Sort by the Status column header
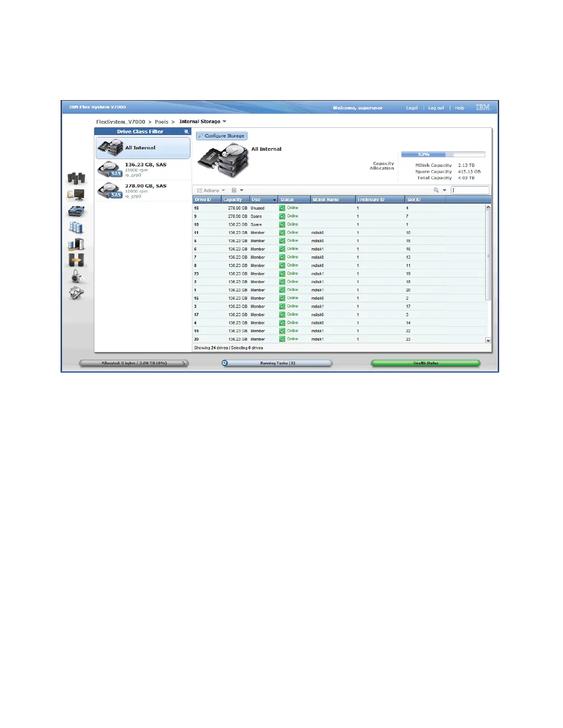Screen dimensions: 563x728 point(294,200)
